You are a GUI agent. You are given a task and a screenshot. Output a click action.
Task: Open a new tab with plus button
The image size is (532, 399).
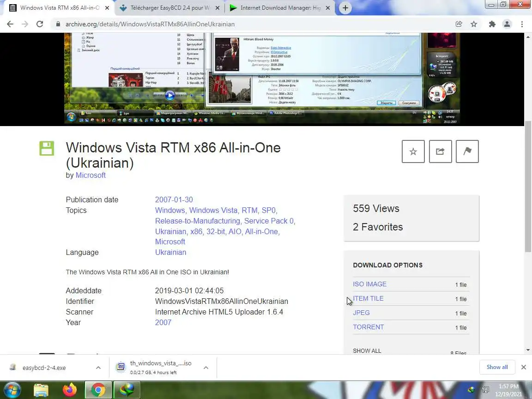coord(345,8)
